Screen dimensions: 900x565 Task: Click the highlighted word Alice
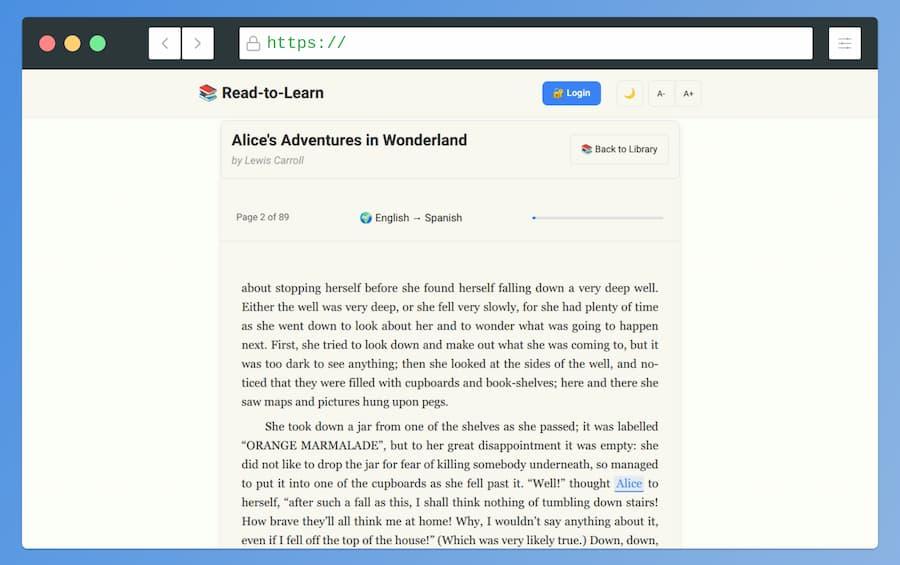coord(629,483)
